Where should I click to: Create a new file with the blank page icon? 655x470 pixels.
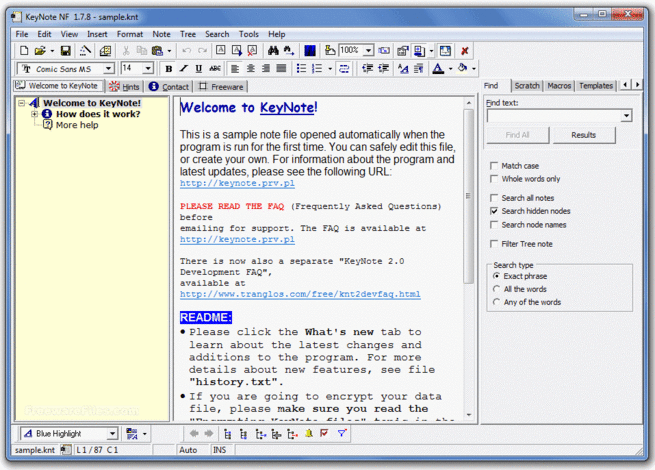coord(24,51)
